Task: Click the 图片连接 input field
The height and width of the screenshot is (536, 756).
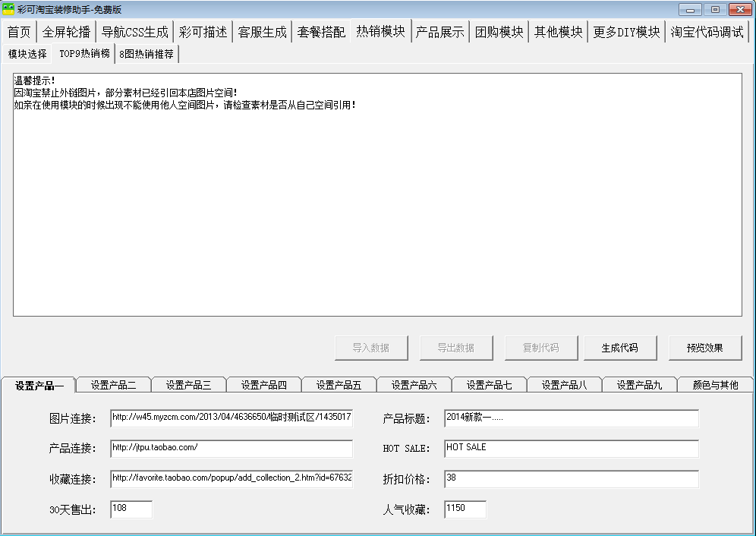Action: point(231,418)
